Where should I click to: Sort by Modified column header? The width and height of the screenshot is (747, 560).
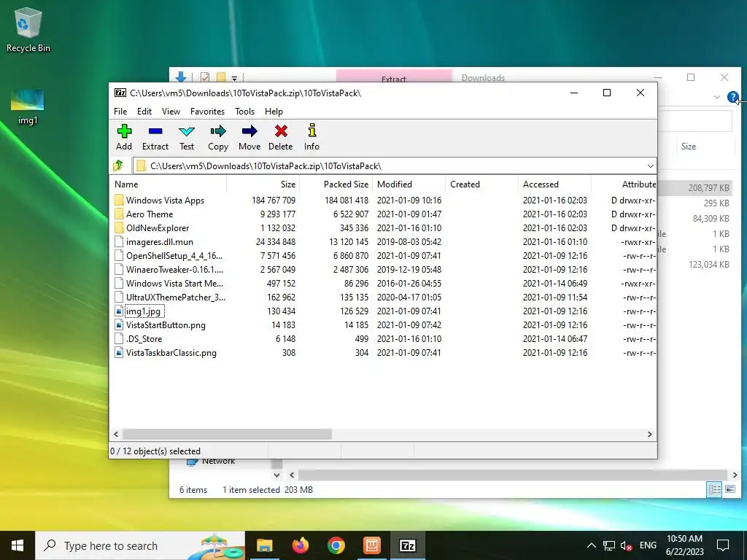coord(409,184)
